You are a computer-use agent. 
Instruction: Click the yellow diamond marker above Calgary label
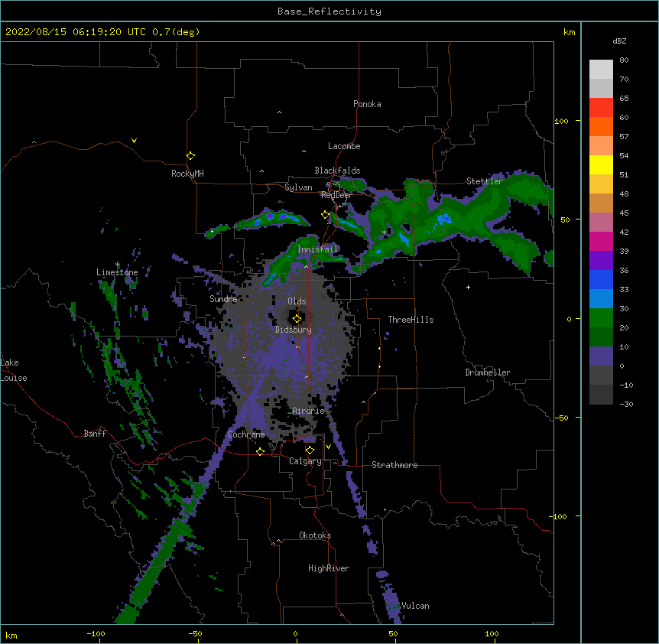(310, 450)
